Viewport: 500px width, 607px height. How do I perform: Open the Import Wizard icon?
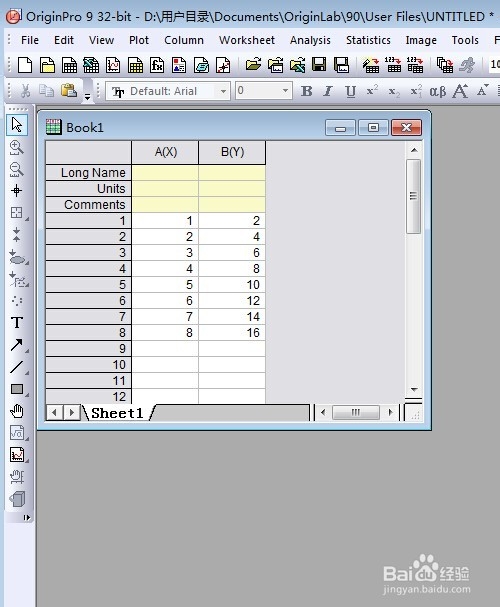click(x=371, y=65)
